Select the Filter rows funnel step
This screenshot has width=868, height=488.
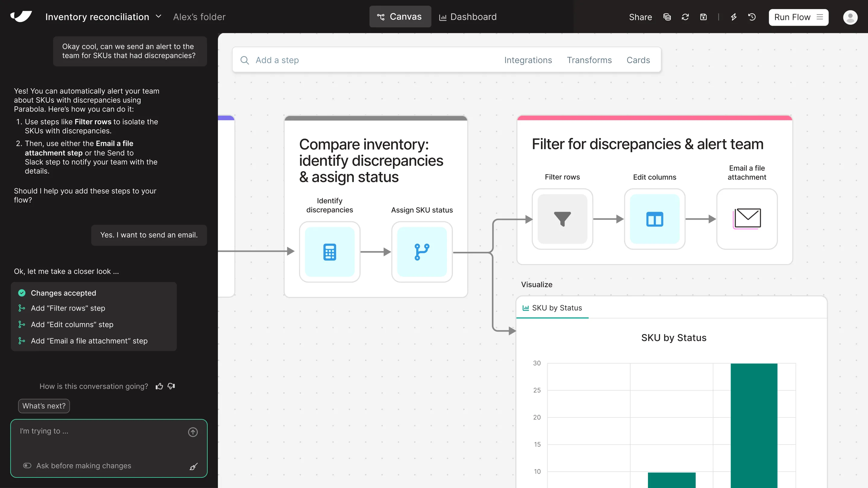pyautogui.click(x=562, y=219)
